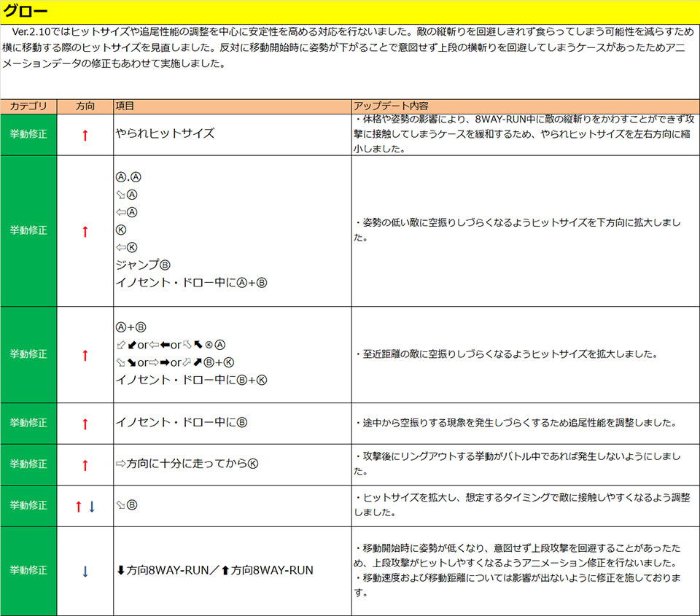Select the 項目 column header
This screenshot has height=616, width=700.
[125, 106]
